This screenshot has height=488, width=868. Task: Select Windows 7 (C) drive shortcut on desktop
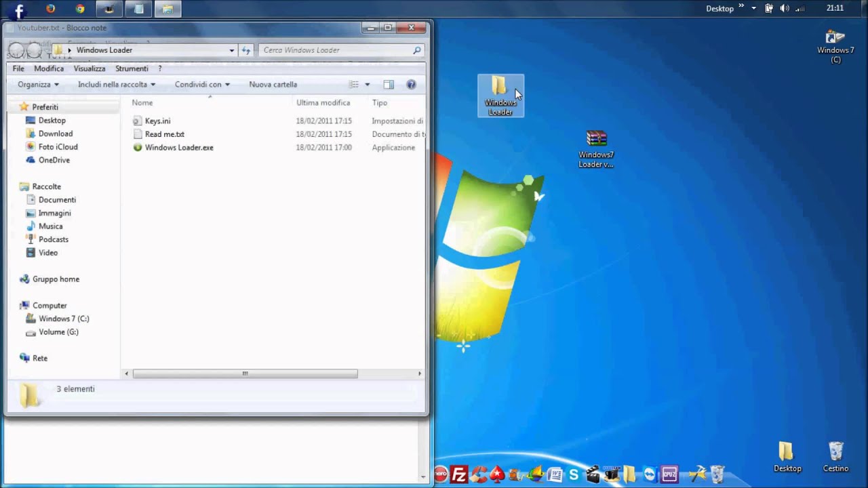click(835, 46)
